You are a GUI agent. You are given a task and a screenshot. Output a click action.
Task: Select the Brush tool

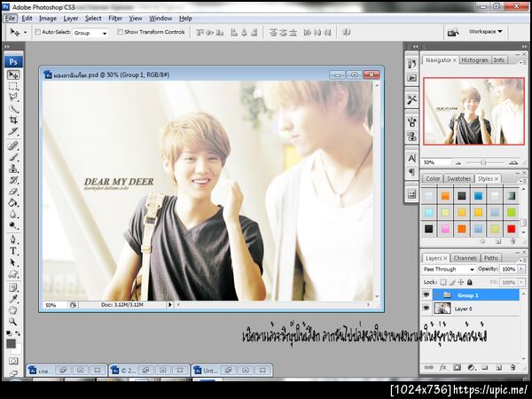(x=13, y=158)
